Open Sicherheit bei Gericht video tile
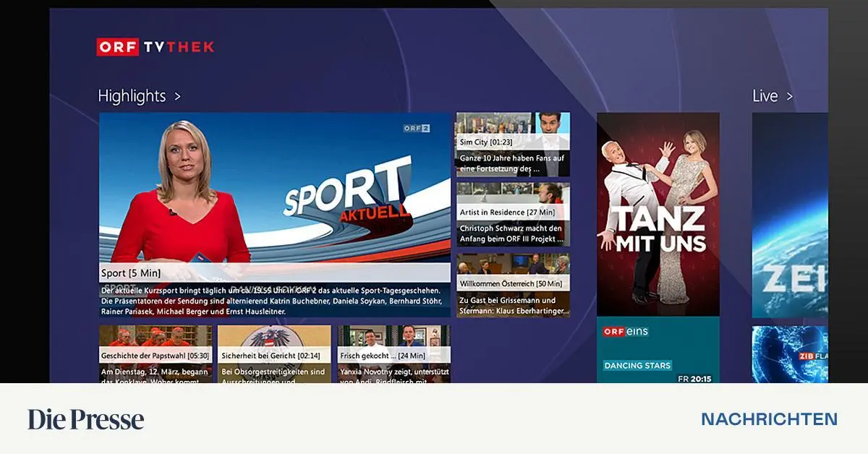Viewport: 868px width, 454px height. (274, 354)
